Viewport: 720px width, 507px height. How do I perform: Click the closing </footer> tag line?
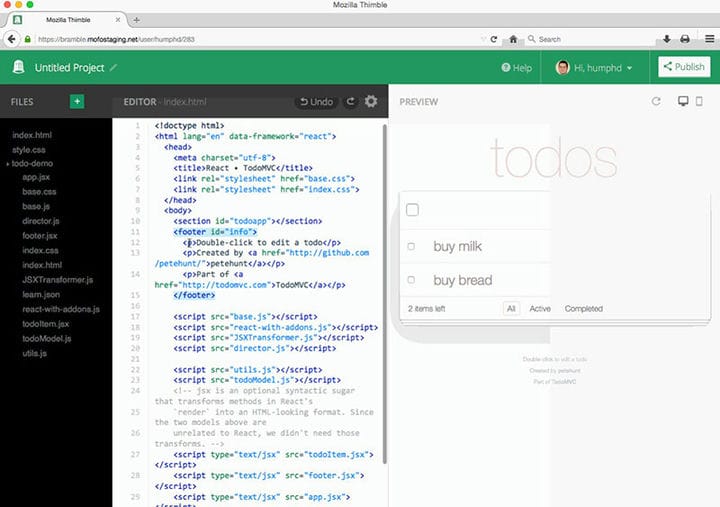tap(194, 295)
